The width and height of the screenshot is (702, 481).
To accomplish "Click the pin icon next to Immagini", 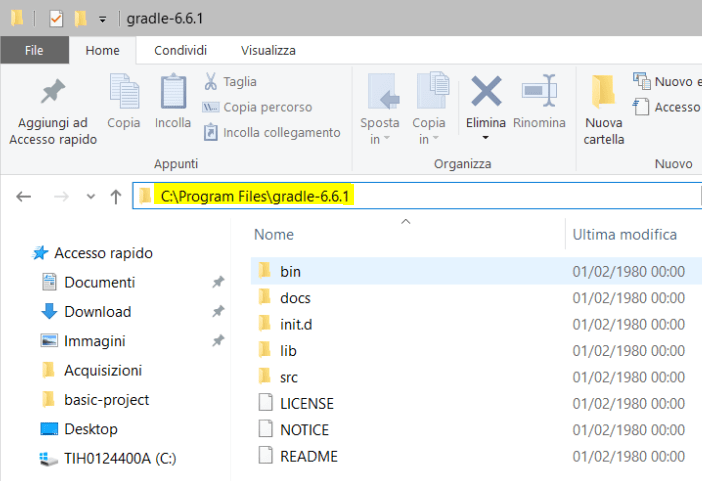I will point(218,341).
